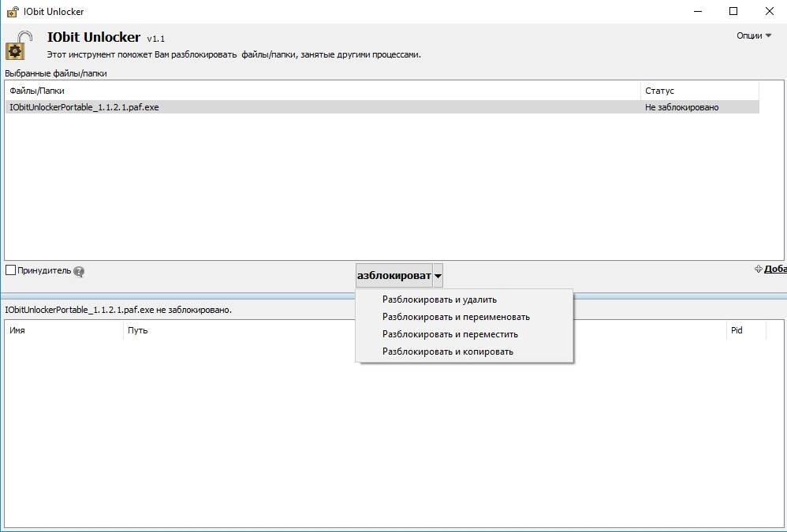Choose Разблокировать и копировать
Image resolution: width=787 pixels, height=532 pixels.
click(464, 352)
